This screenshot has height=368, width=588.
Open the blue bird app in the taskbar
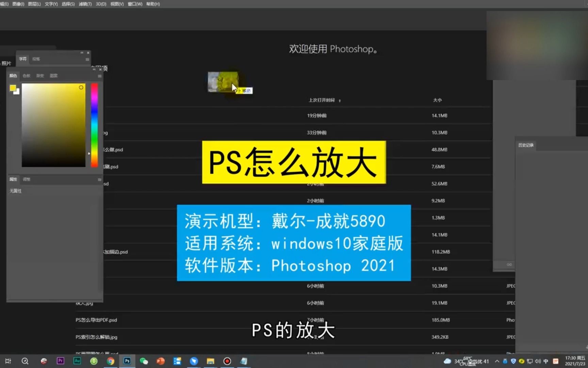[194, 361]
